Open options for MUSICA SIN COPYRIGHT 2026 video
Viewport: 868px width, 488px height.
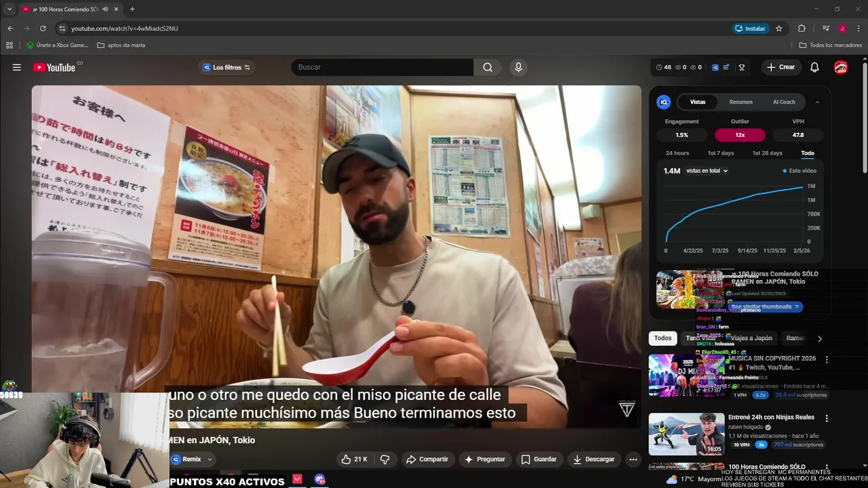coord(826,359)
